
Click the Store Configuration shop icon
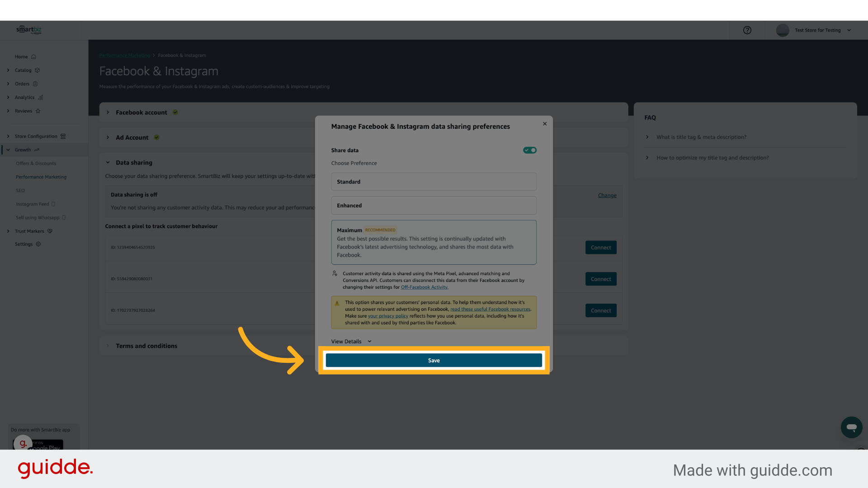63,136
